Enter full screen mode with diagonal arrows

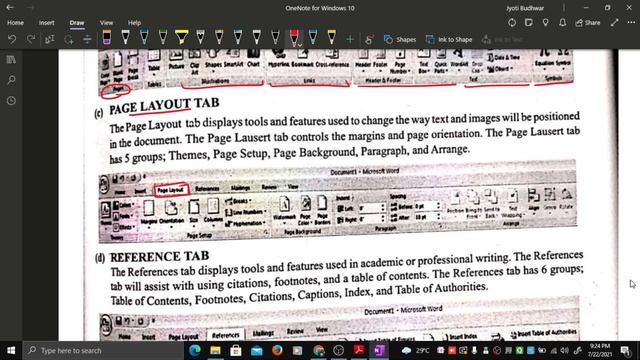click(x=615, y=23)
